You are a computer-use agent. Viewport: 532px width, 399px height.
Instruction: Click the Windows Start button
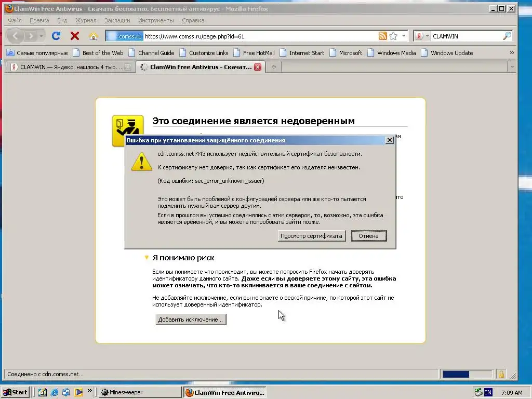pos(15,392)
